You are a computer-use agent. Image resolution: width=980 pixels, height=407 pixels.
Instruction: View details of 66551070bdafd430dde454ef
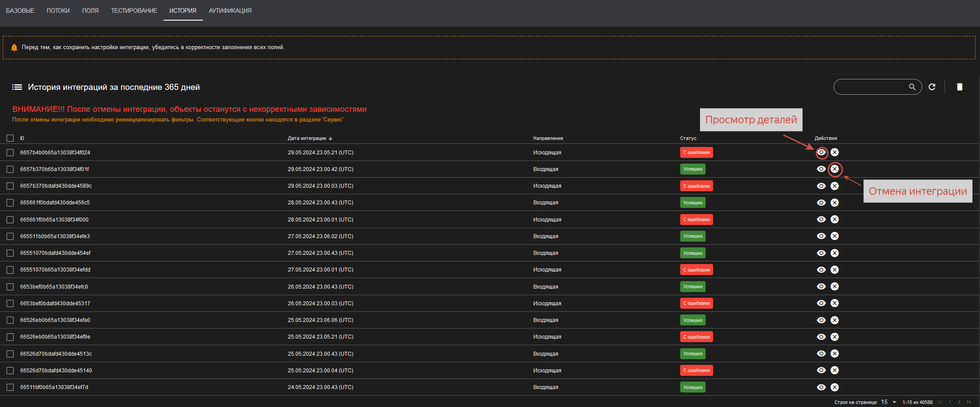tap(821, 253)
